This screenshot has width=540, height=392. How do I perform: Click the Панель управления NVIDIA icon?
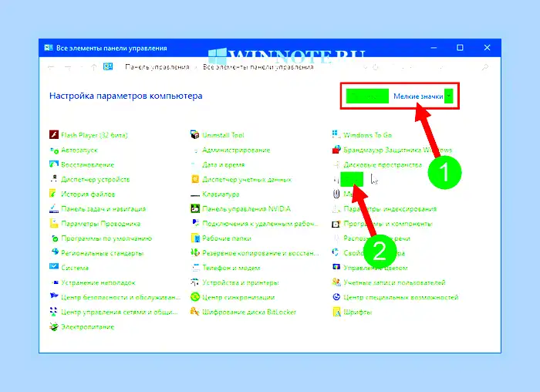point(195,209)
